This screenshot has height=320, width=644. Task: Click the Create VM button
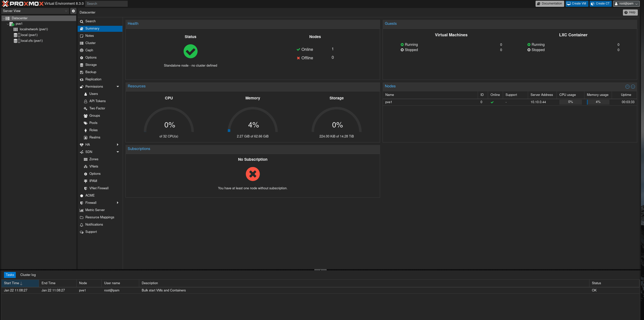click(x=576, y=4)
